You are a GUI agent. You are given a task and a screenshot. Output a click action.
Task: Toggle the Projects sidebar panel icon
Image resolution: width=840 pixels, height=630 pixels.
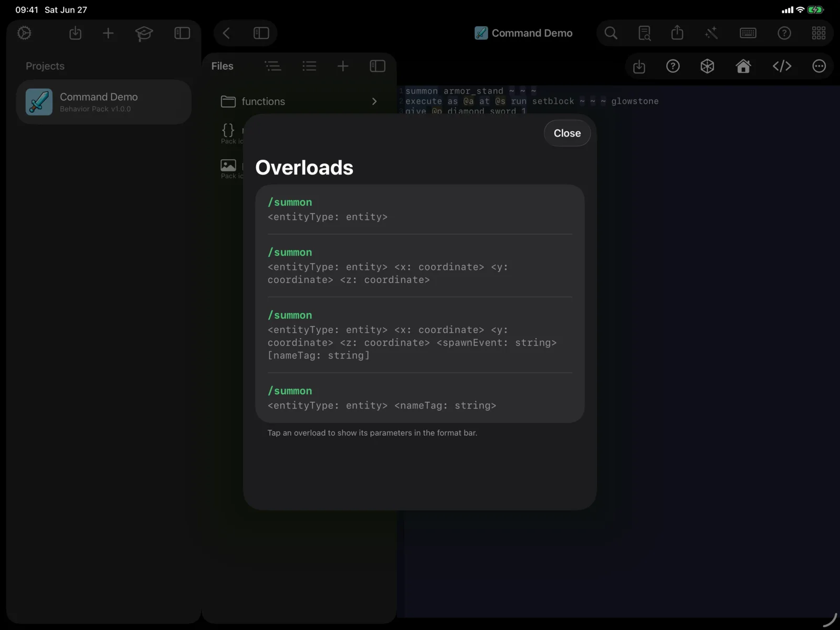[x=182, y=33]
